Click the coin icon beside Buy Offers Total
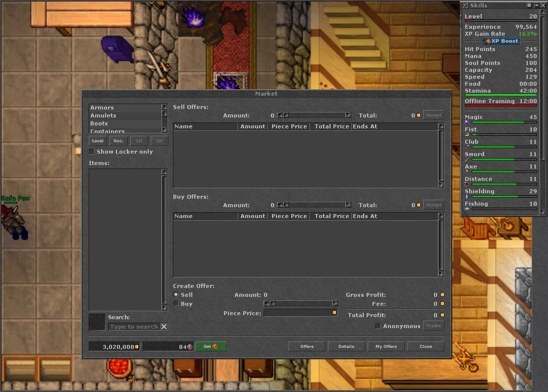This screenshot has width=548, height=392. [x=418, y=205]
